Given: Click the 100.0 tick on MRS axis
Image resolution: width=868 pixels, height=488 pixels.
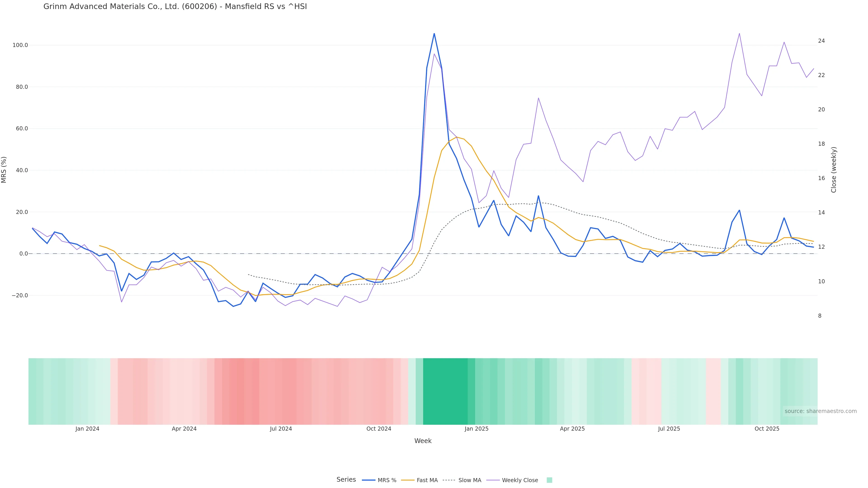Looking at the screenshot, I should pos(20,45).
